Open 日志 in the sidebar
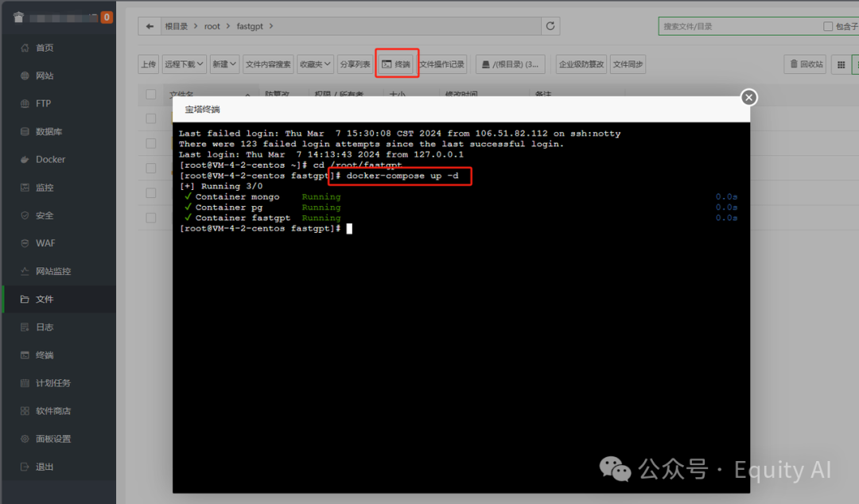The image size is (859, 504). 44,327
